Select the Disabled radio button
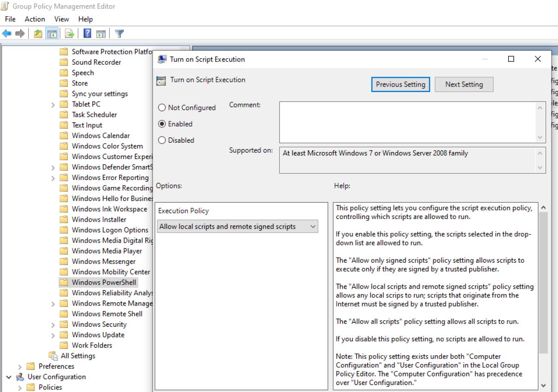The height and width of the screenshot is (392, 558). point(162,140)
